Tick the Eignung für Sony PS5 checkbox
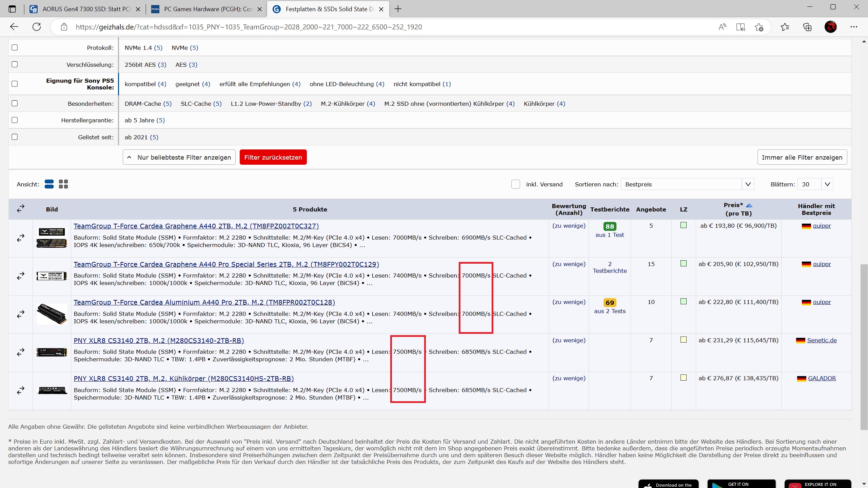This screenshot has width=868, height=488. pos(15,84)
